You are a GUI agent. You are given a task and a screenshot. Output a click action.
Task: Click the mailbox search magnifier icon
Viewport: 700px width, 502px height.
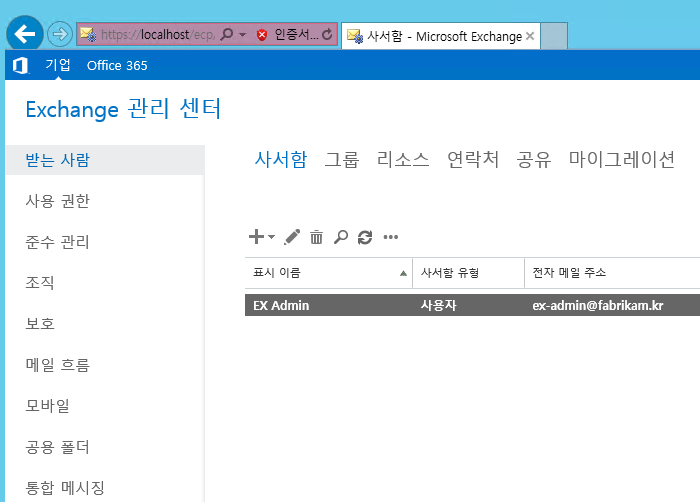[341, 237]
